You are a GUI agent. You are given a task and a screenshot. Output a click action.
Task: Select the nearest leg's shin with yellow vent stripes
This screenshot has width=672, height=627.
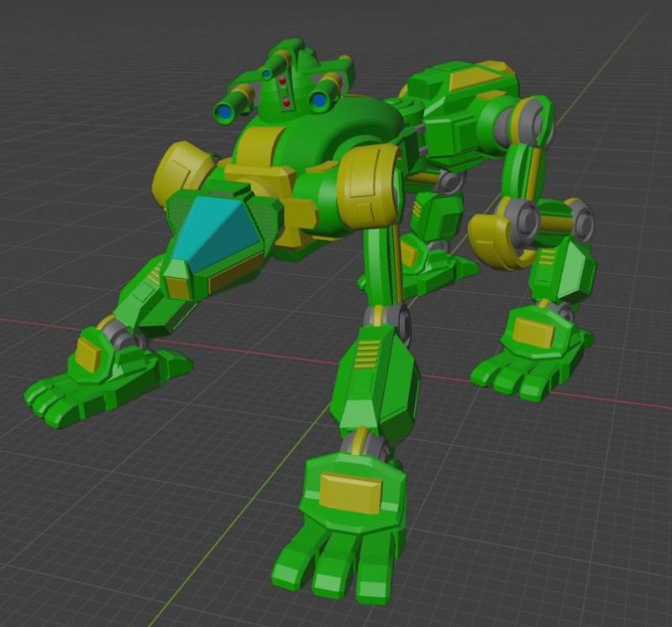(x=375, y=381)
